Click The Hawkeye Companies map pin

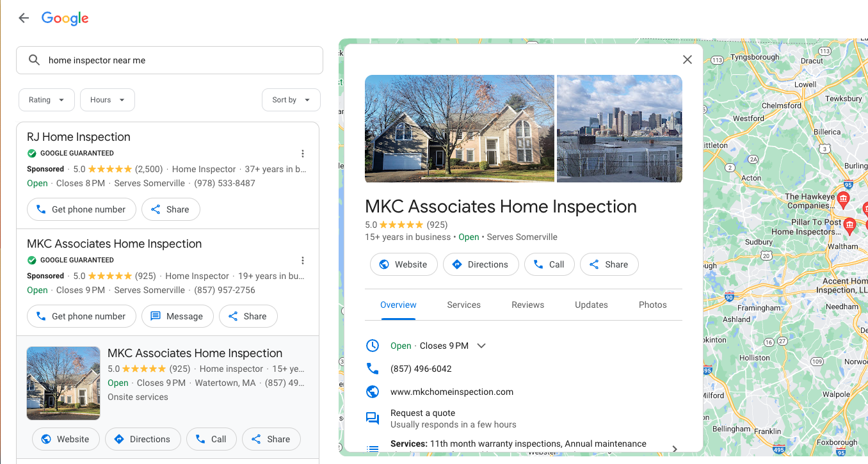pyautogui.click(x=844, y=200)
